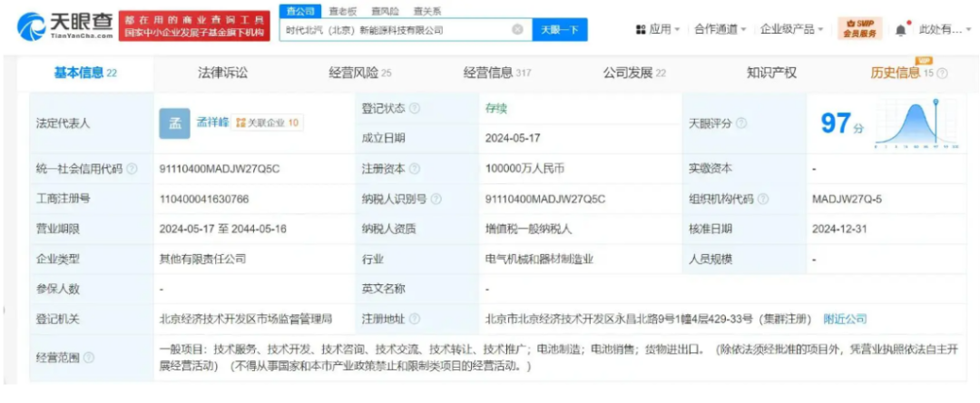Click the 存续 status value
Viewport: 980px width, 403px height.
[496, 108]
